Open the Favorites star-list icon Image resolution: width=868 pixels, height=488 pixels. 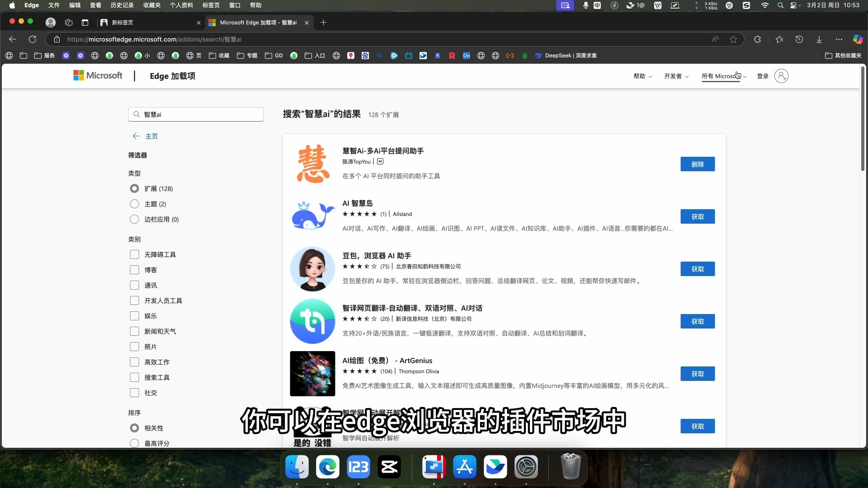(x=779, y=39)
